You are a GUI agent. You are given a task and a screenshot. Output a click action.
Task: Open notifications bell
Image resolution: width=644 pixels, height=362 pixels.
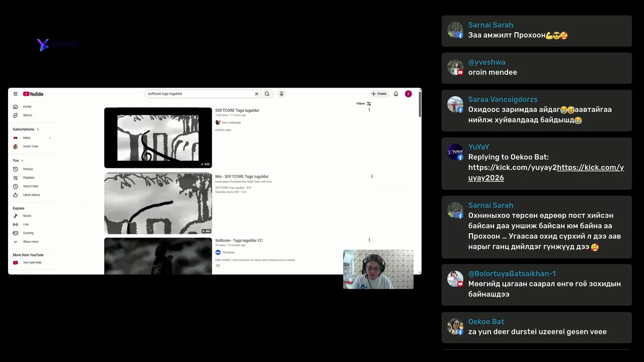tap(396, 94)
